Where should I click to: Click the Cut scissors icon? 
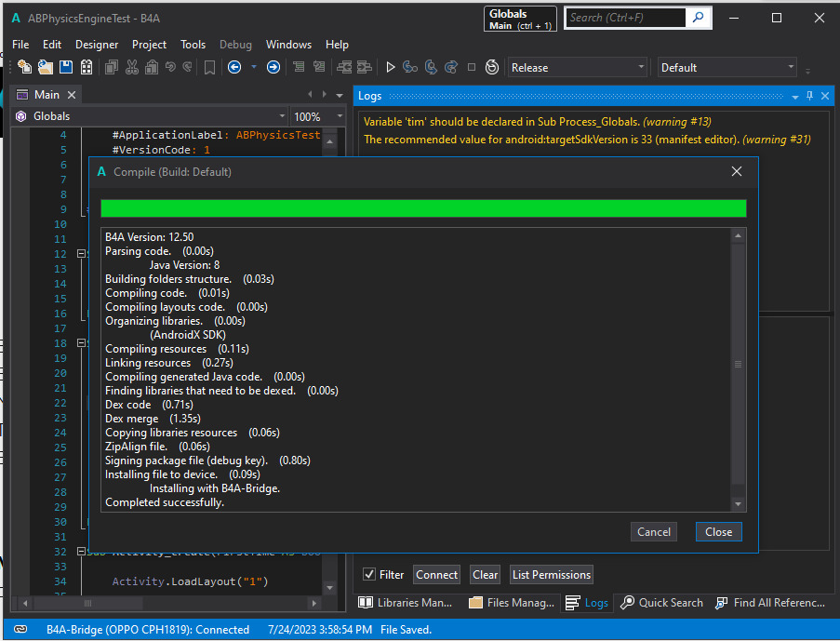pos(132,67)
